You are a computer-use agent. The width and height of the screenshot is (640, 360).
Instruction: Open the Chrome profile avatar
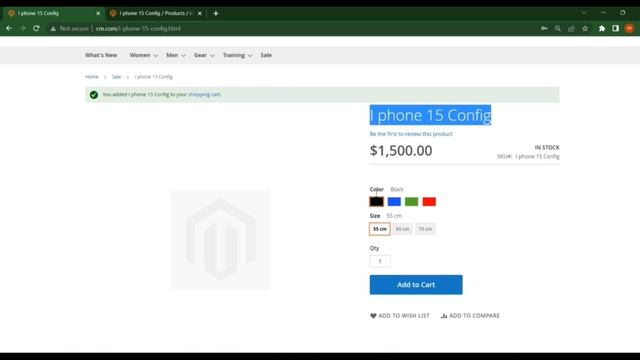(x=629, y=29)
